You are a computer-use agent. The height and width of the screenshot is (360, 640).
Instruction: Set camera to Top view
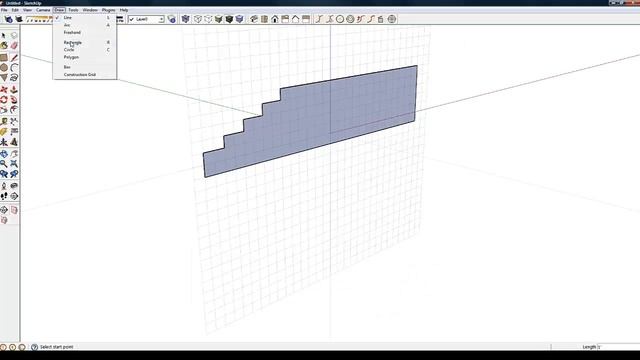[x=264, y=19]
